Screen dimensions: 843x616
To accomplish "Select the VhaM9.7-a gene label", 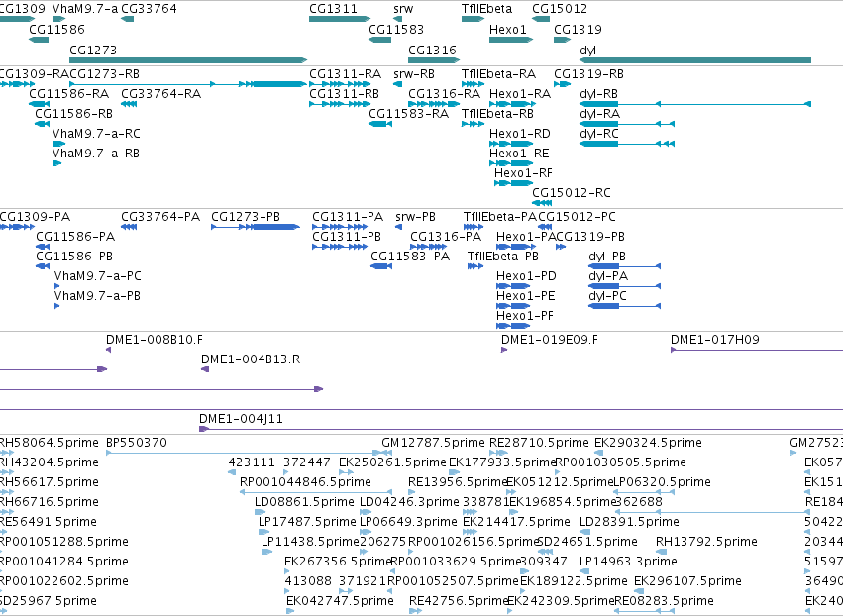I will pos(85,9).
